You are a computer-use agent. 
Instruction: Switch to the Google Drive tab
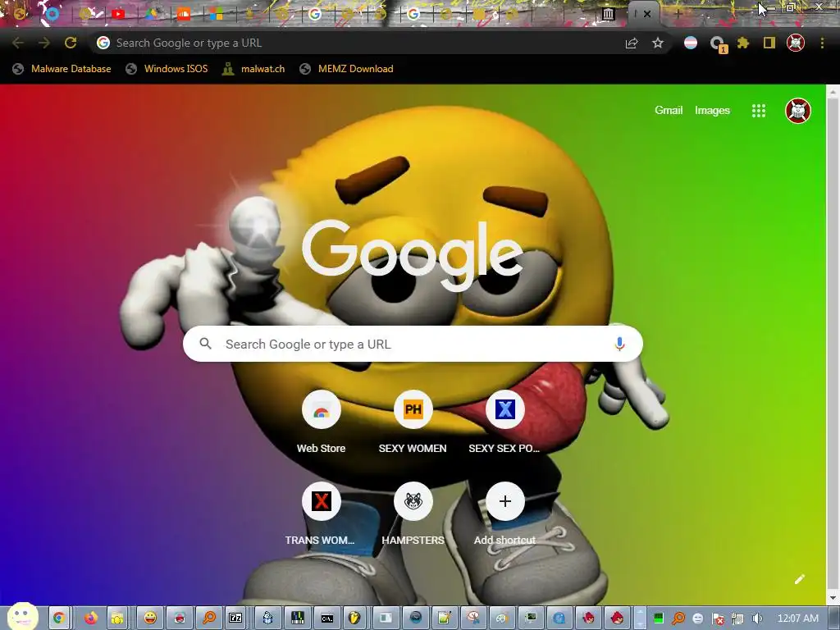tap(151, 15)
